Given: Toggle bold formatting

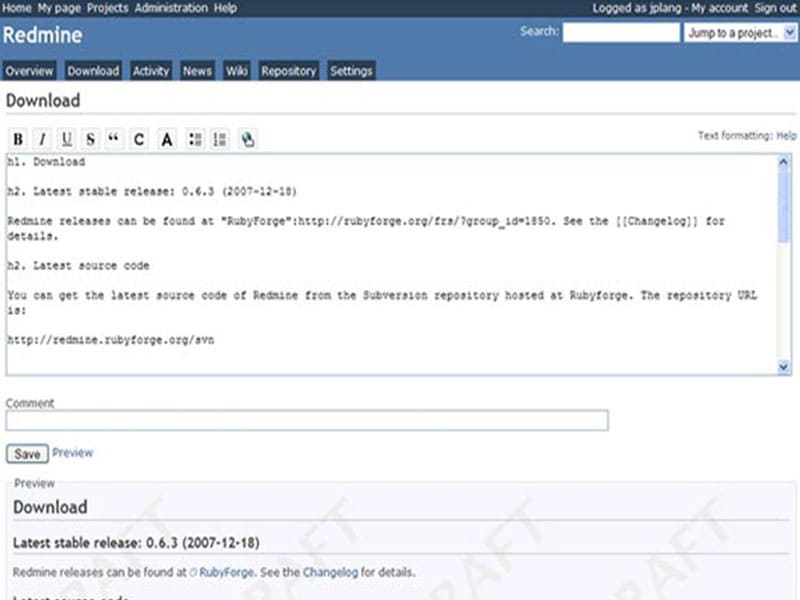Looking at the screenshot, I should coord(17,139).
